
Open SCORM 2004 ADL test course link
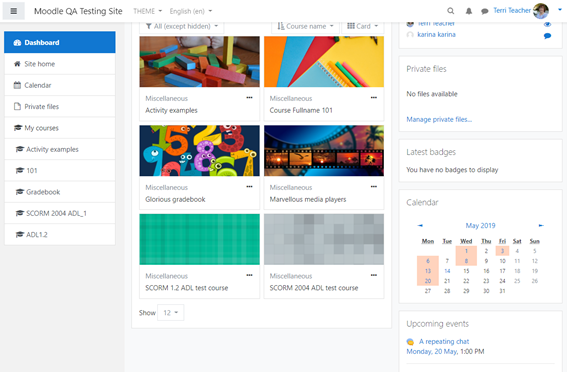tap(314, 288)
